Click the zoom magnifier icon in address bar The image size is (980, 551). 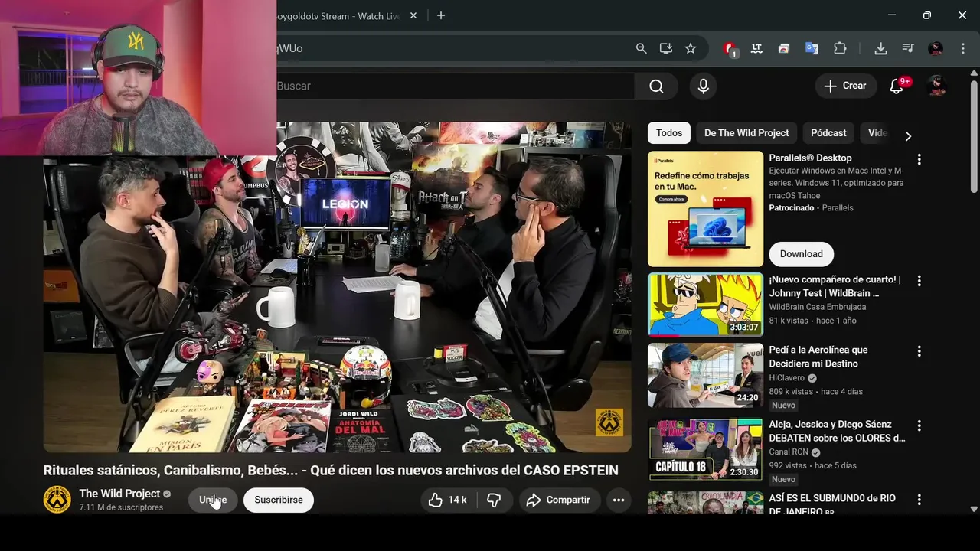point(641,48)
